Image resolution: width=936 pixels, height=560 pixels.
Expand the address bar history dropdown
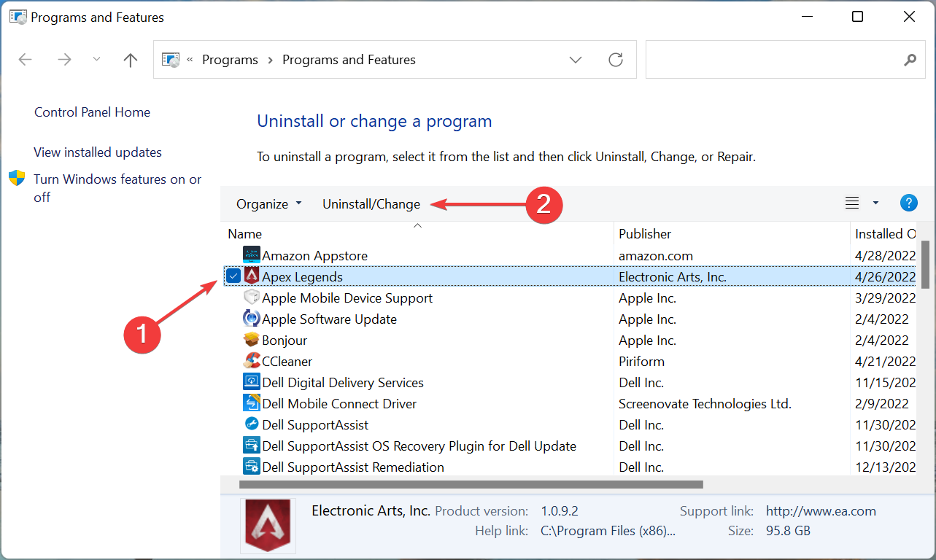point(576,60)
